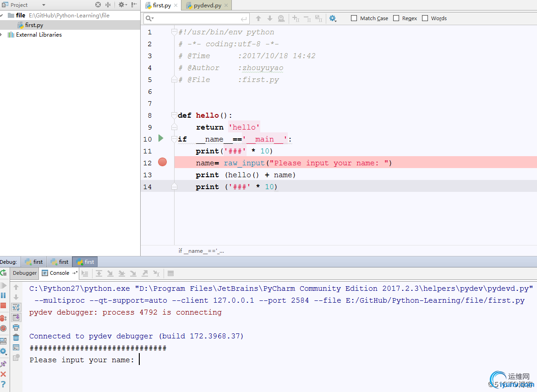Screen dimensions: 537x392
Task: Click the Rerun debug button
Action: point(3,273)
